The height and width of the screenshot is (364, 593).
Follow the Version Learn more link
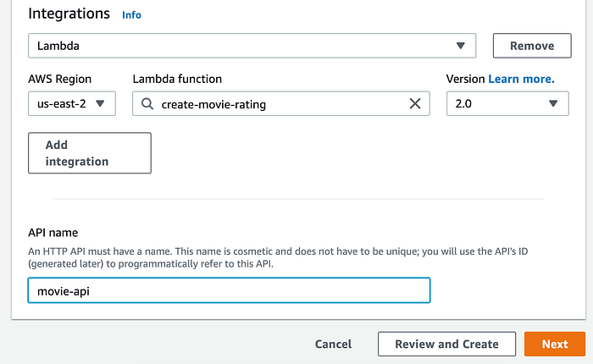click(x=521, y=79)
